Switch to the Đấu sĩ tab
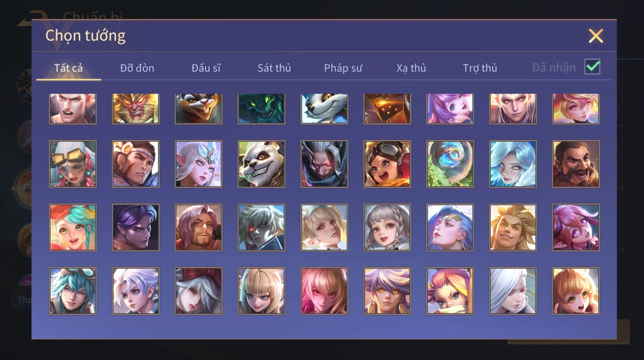644x360 pixels. point(206,68)
